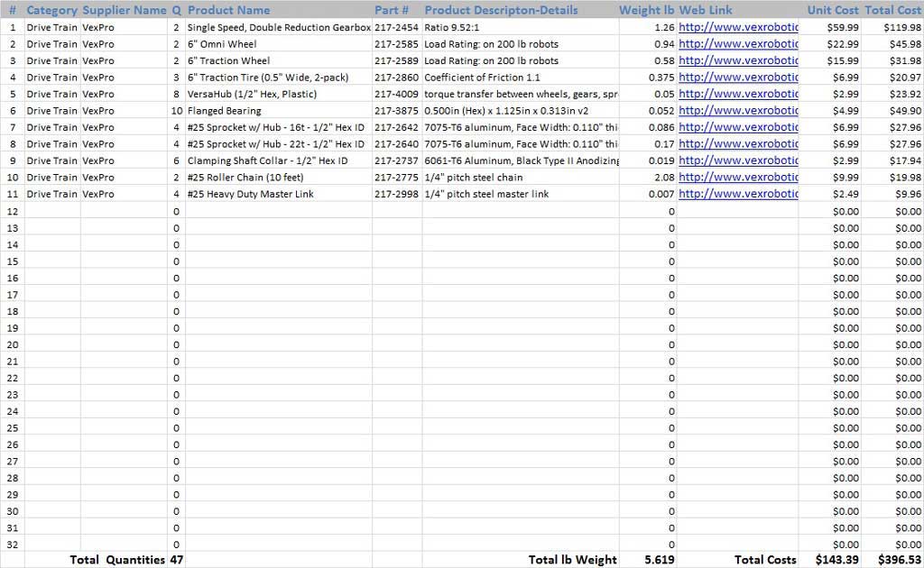Click the Coefficient of Friction 1.1 cell

tap(482, 78)
